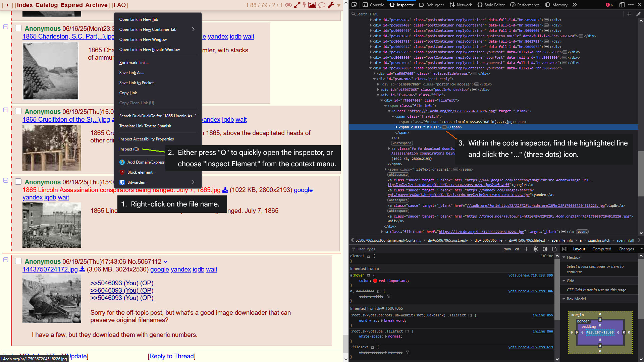Toggle the three-pane inspector sidebar icon

coord(565,249)
